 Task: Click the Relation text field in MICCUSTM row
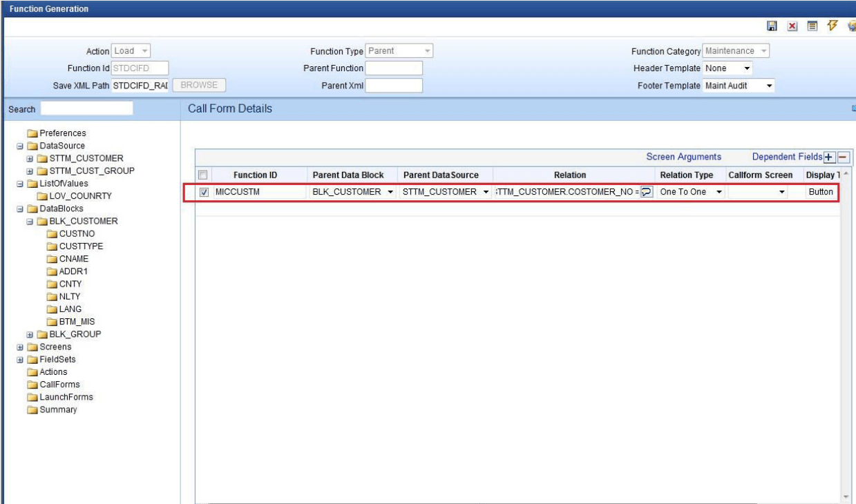(x=568, y=192)
